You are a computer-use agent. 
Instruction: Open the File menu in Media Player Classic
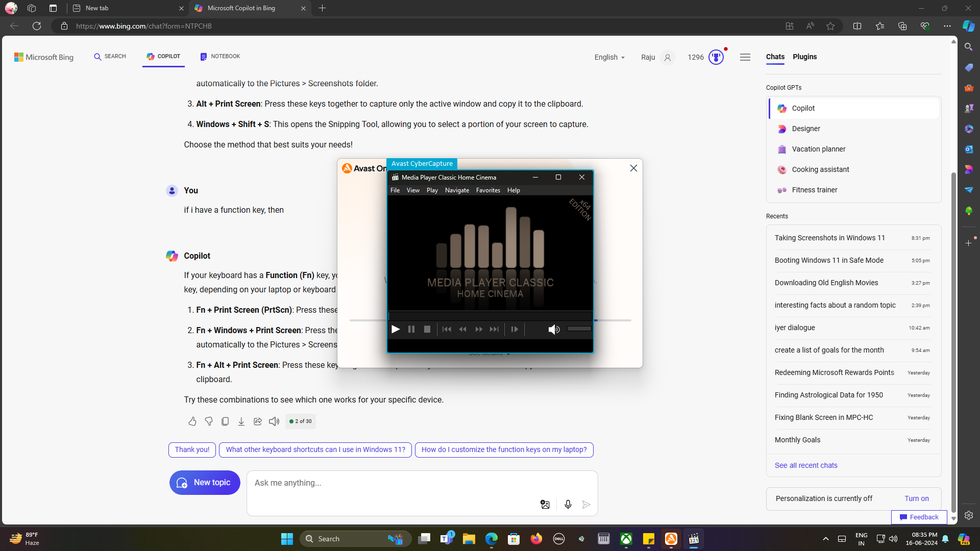point(395,190)
